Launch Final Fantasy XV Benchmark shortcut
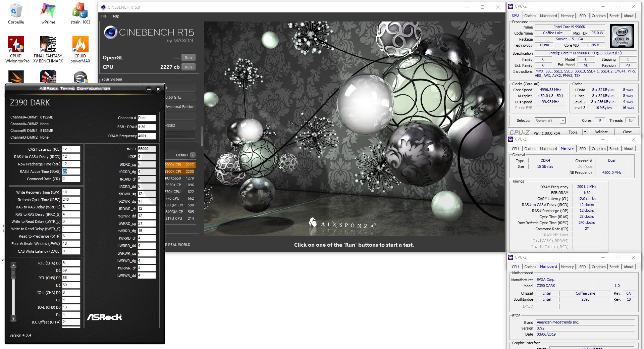The image size is (644, 349). [48, 50]
